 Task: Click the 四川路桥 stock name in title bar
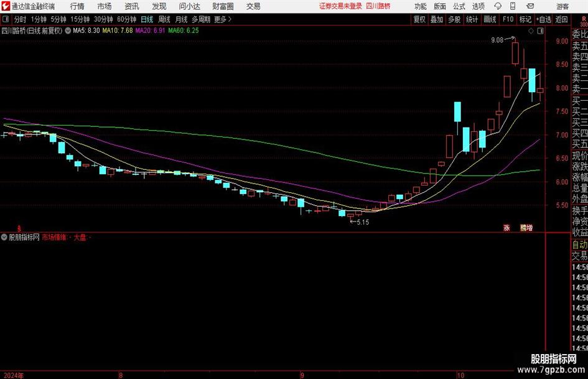click(378, 6)
